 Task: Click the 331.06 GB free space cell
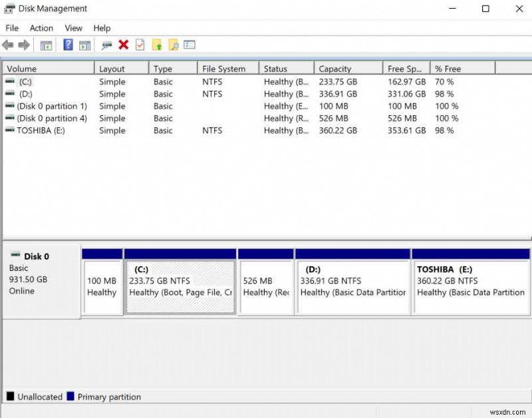pyautogui.click(x=406, y=94)
